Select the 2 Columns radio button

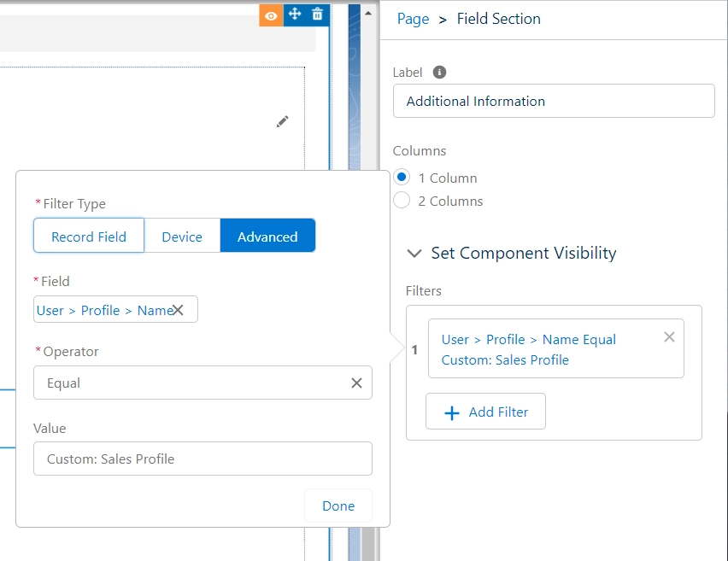402,201
